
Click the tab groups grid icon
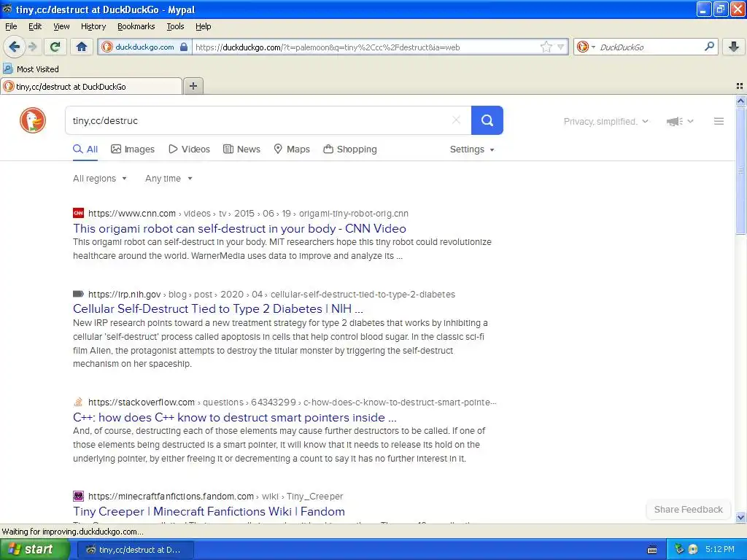coord(740,86)
